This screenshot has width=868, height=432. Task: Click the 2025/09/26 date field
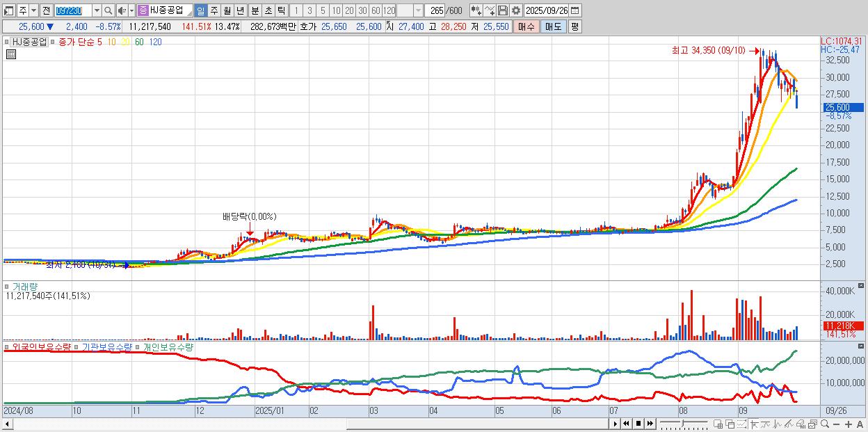click(x=546, y=10)
